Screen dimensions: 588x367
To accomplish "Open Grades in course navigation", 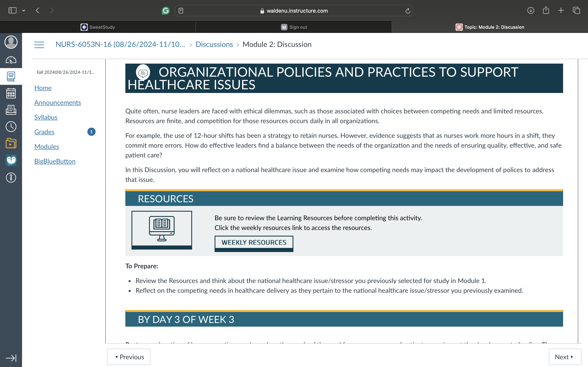I will [44, 132].
